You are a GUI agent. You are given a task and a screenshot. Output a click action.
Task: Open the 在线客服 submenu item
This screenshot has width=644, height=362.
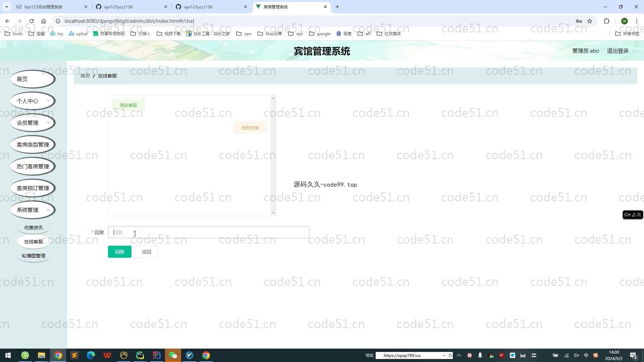[34, 242]
